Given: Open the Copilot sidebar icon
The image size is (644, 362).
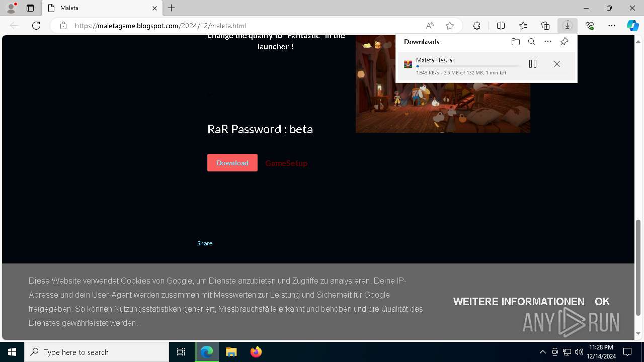Looking at the screenshot, I should point(632,26).
